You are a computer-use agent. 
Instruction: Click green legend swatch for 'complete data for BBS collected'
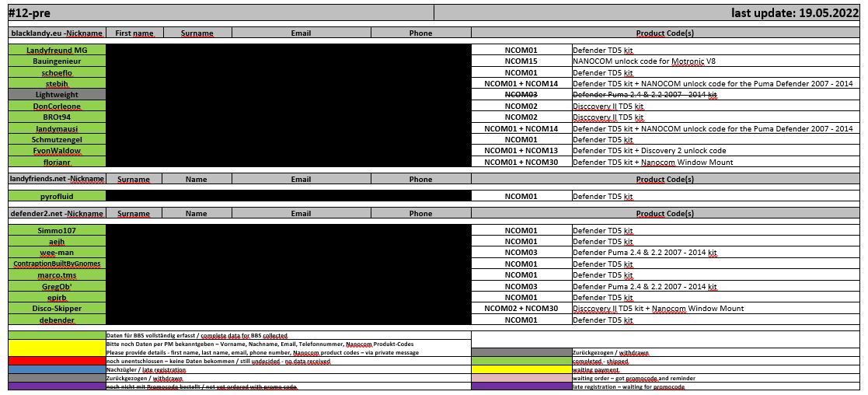[57, 335]
